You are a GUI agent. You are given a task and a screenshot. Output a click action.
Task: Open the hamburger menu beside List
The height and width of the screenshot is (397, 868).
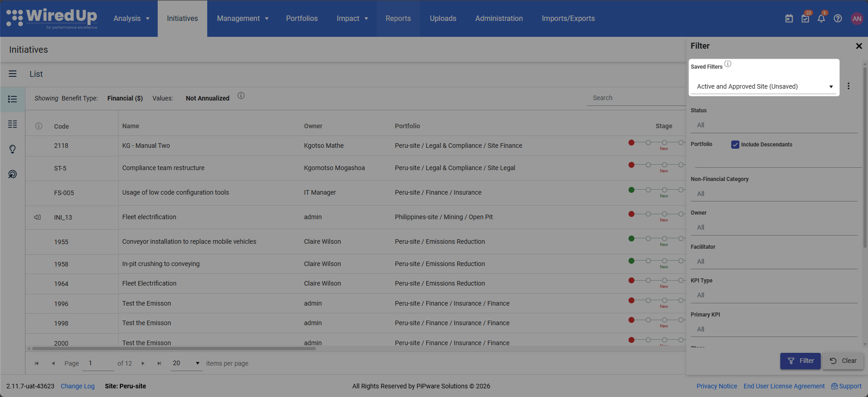point(13,74)
